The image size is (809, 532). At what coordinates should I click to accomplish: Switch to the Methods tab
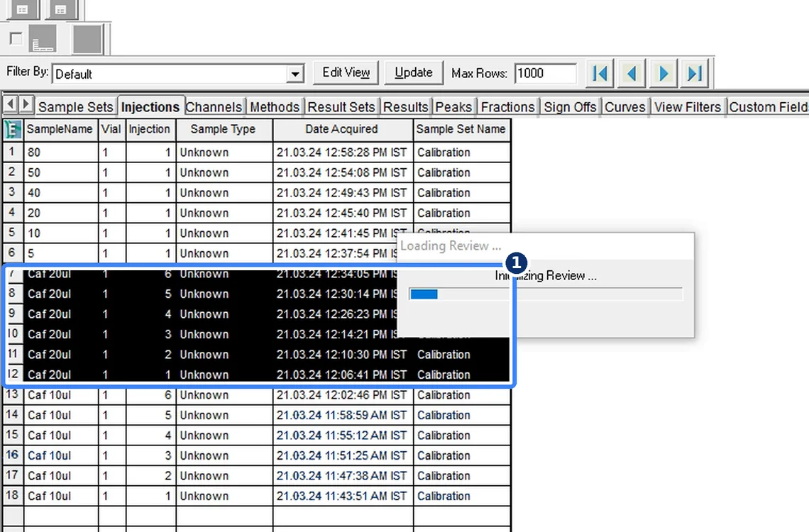[275, 106]
